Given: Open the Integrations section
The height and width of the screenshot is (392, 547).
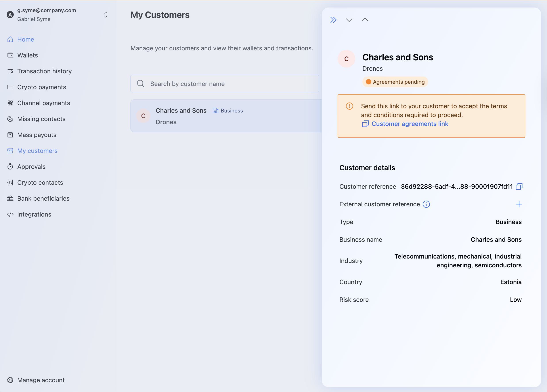Looking at the screenshot, I should point(34,214).
